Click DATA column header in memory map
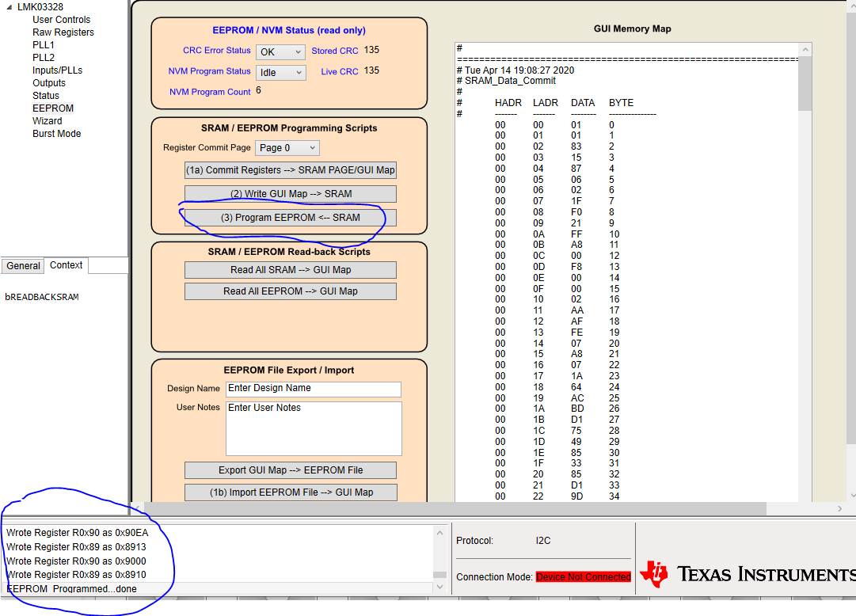This screenshot has width=856, height=616. pyautogui.click(x=583, y=103)
